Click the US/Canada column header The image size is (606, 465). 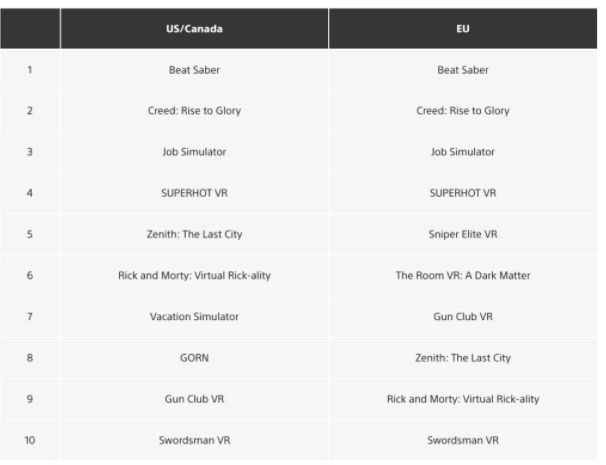pyautogui.click(x=194, y=29)
